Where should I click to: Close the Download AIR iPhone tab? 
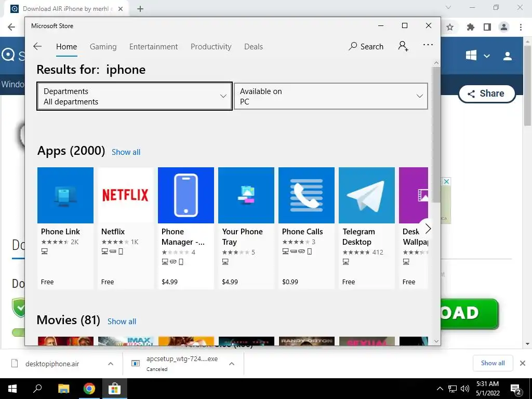tap(121, 9)
